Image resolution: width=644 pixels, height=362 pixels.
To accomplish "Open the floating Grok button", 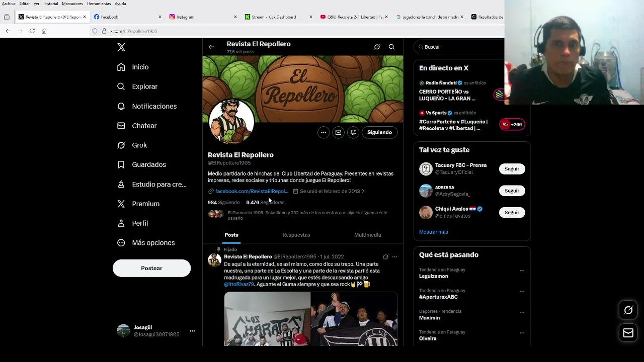I will (628, 310).
